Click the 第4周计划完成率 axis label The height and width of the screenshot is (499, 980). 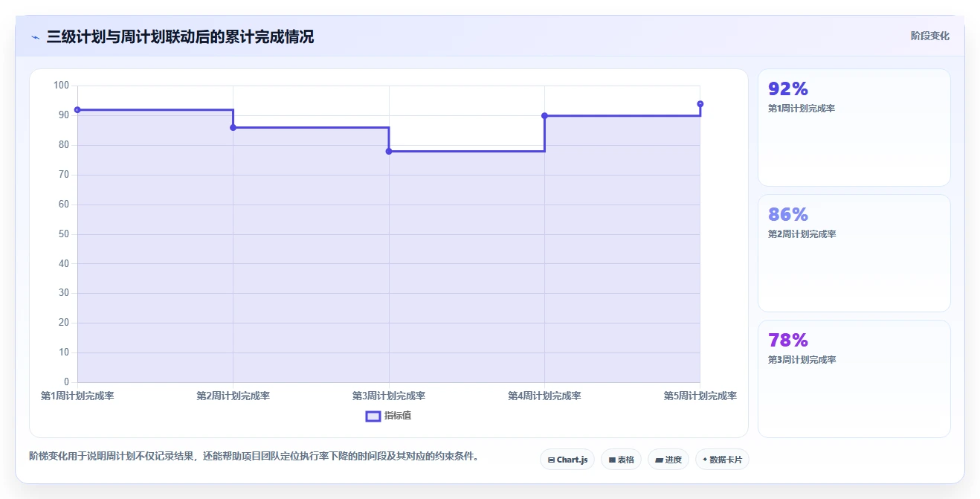544,396
